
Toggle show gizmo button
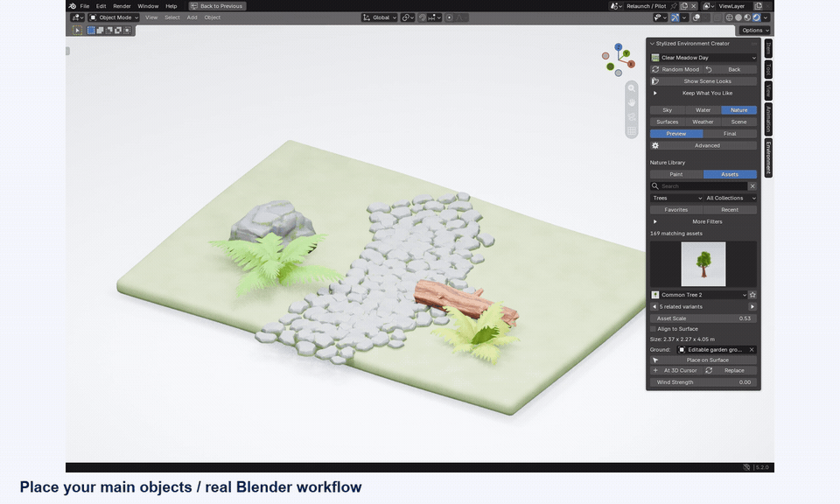pos(675,17)
